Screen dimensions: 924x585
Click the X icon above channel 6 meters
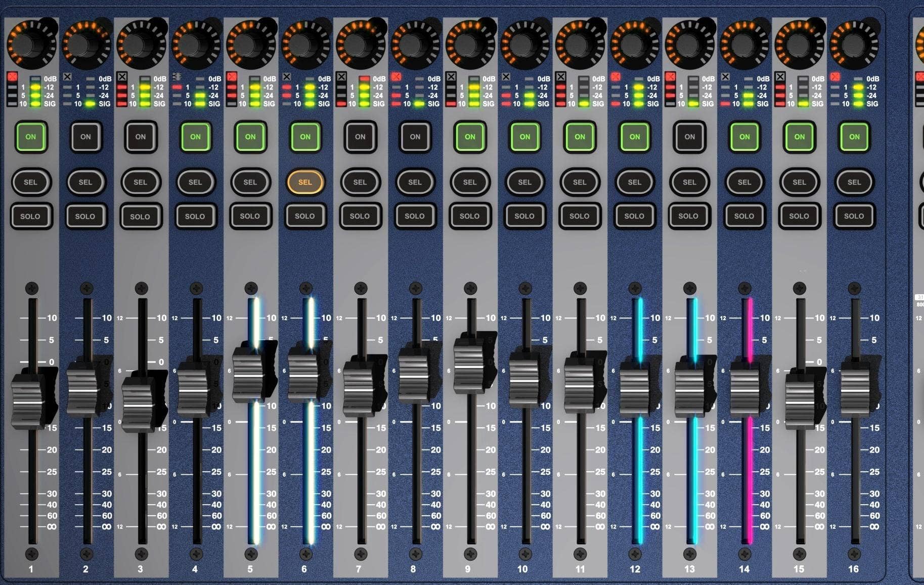[286, 77]
